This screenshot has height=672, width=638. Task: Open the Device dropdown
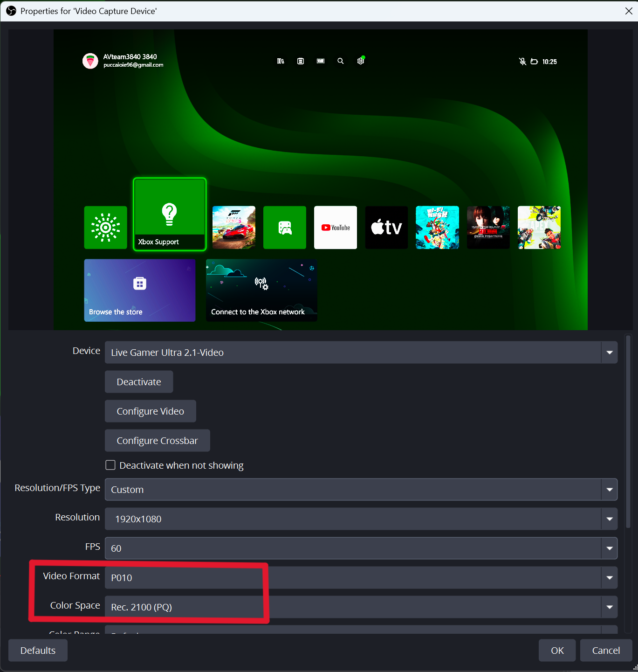(x=361, y=353)
